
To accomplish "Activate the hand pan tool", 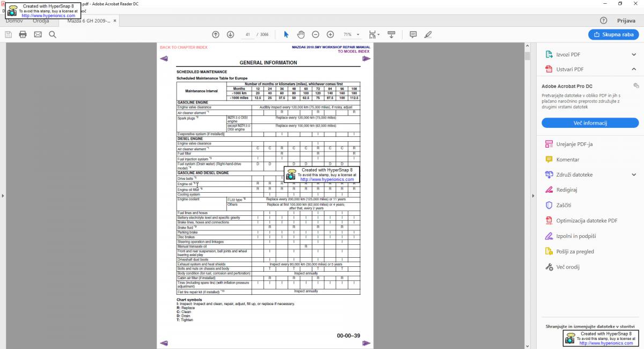I will (301, 34).
